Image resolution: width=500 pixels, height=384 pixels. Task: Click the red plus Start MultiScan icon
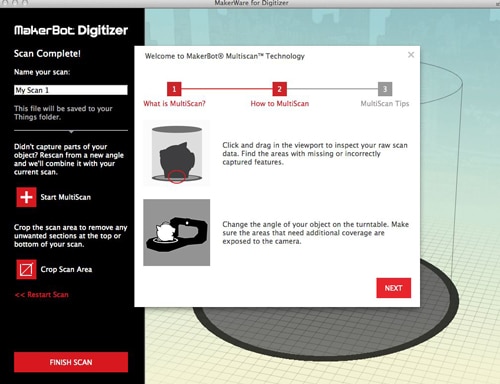tap(26, 197)
